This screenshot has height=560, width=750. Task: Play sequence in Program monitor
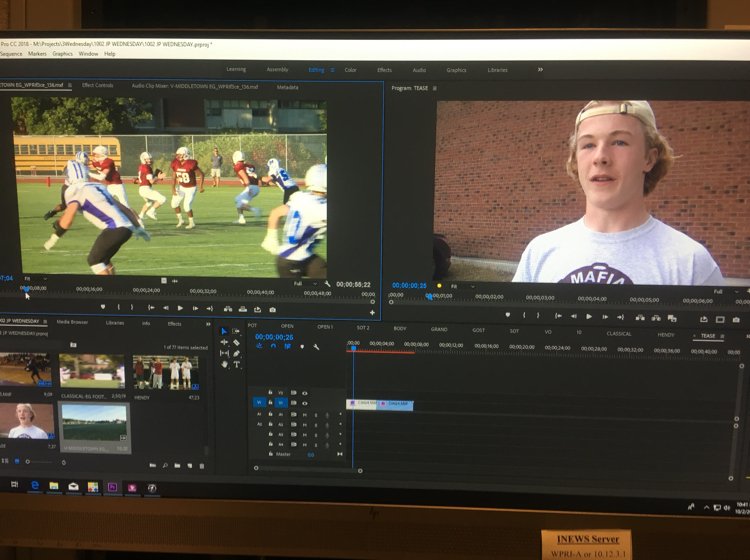click(x=589, y=317)
